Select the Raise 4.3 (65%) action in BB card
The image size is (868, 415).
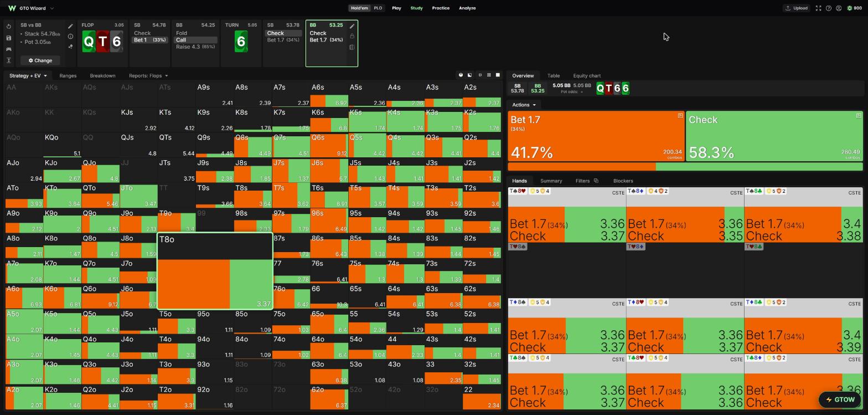pos(195,47)
